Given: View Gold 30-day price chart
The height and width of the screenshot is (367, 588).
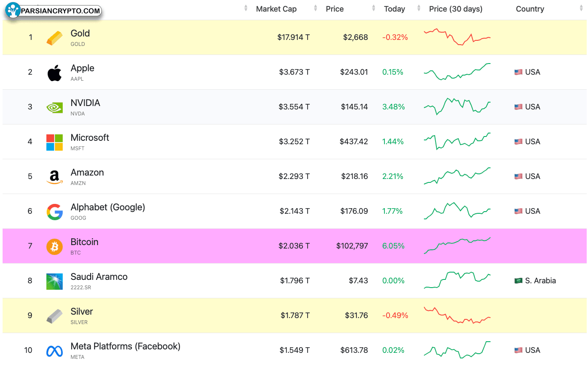Looking at the screenshot, I should click(x=457, y=37).
